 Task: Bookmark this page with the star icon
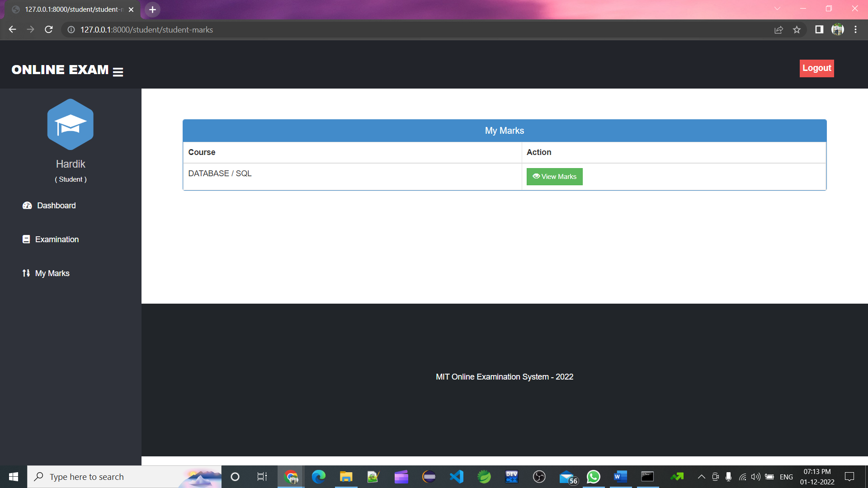coord(797,30)
